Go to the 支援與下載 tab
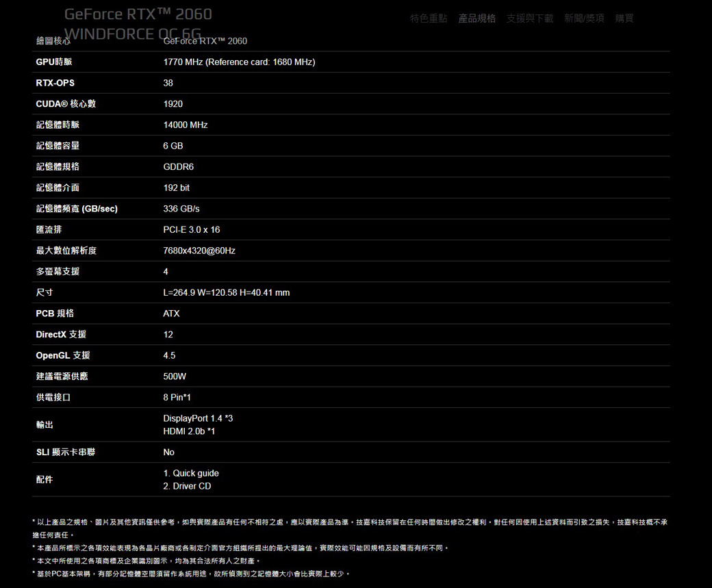Viewport: 712px width, 588px height. pos(530,18)
